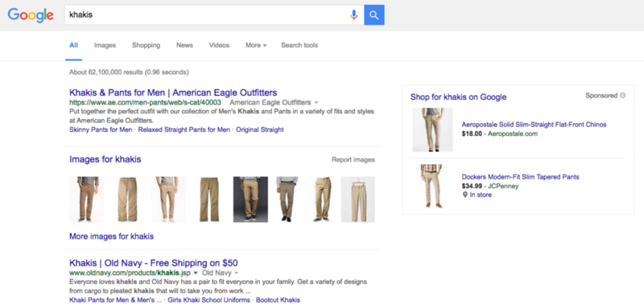
Task: Click the Report images link
Action: pyautogui.click(x=353, y=160)
